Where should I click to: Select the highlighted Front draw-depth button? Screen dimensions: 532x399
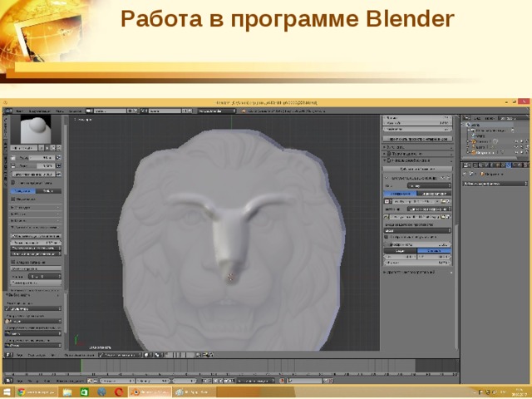pos(434,251)
